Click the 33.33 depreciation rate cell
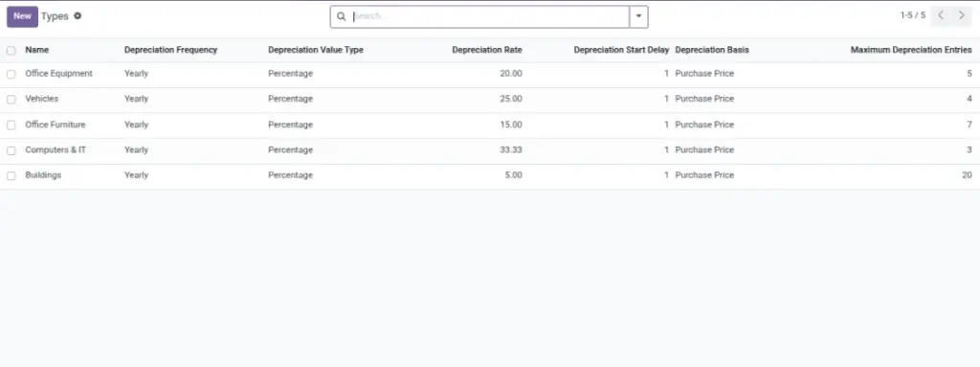Screen dimensions: 980x367 pos(511,150)
